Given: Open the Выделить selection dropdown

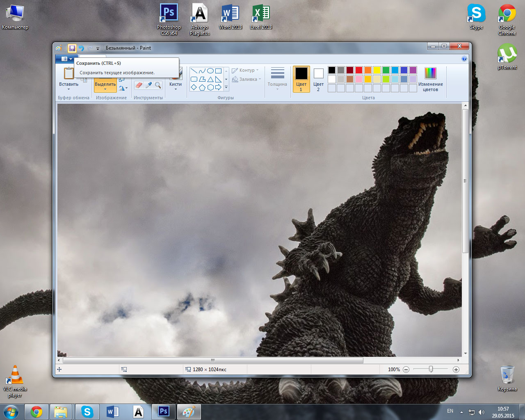Looking at the screenshot, I should (x=105, y=87).
